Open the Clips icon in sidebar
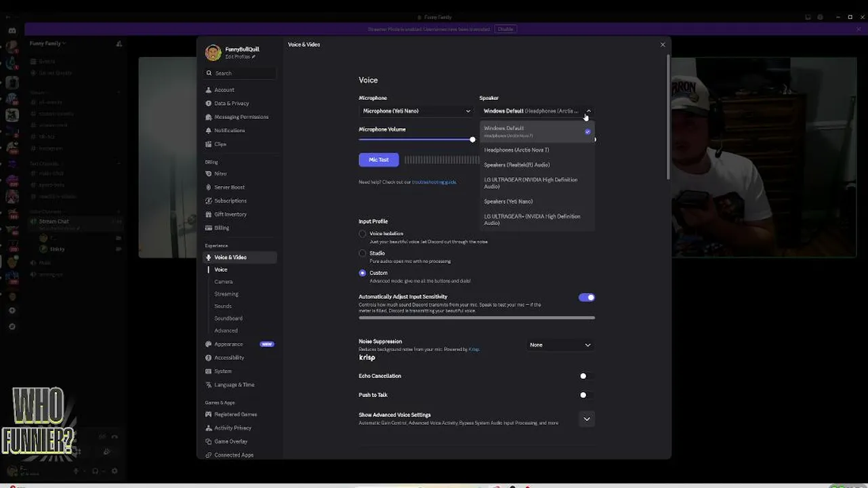Screen dimensions: 868x488 [209, 144]
